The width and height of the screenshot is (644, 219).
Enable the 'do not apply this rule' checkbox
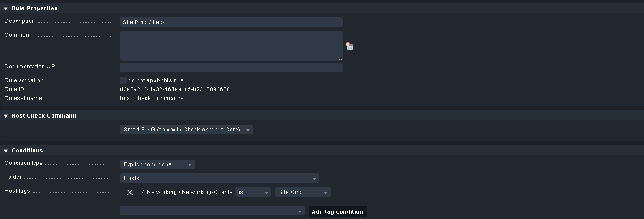[x=123, y=80]
